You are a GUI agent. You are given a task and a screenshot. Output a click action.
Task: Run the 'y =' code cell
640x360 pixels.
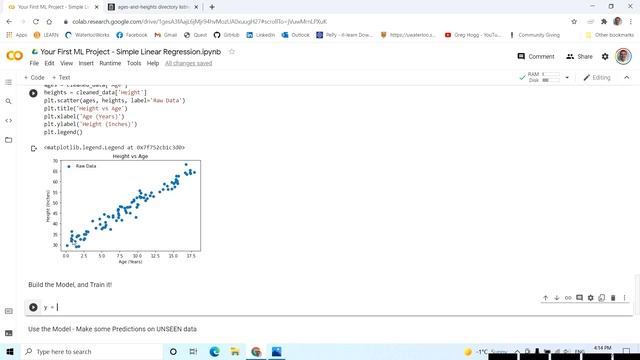click(x=33, y=307)
